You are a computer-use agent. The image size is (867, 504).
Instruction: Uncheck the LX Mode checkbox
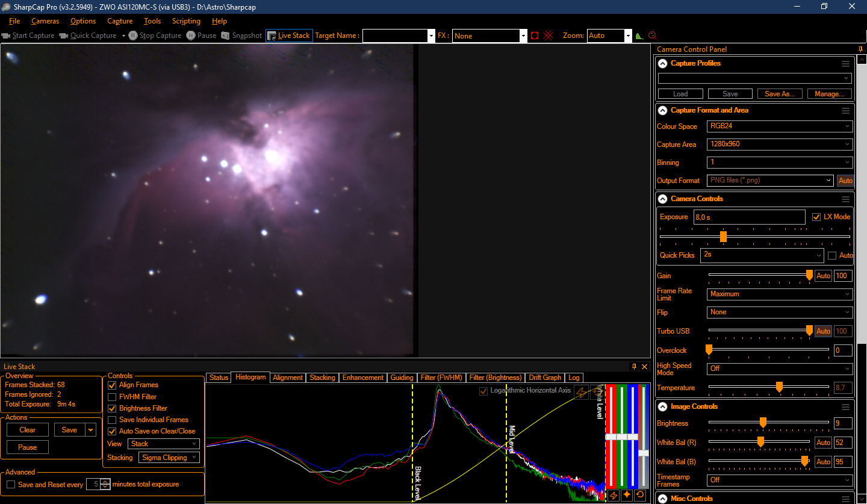tap(816, 217)
